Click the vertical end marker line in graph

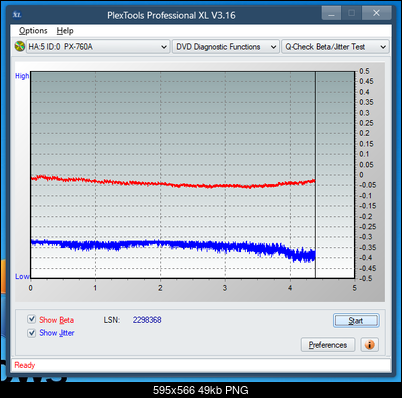315,174
